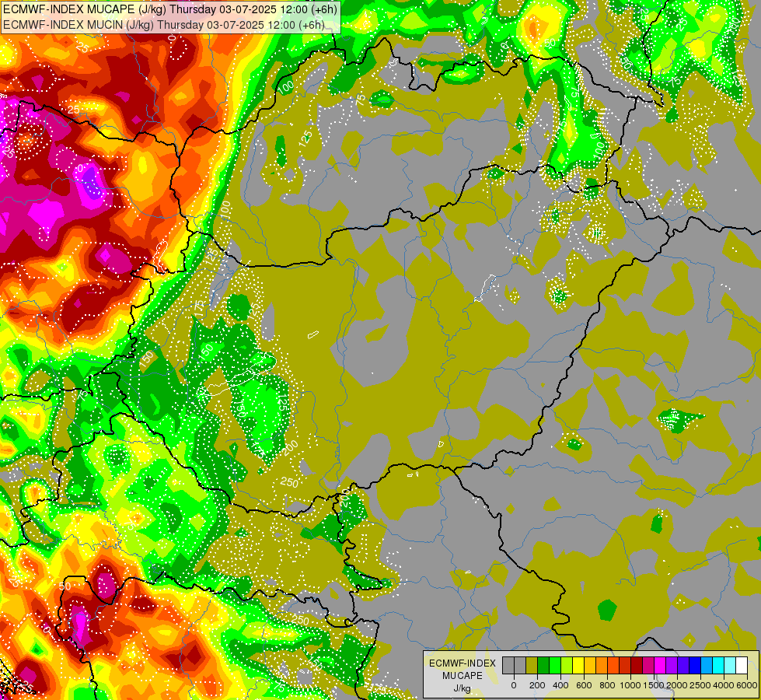Click the legend scale label 4000

[x=724, y=685]
